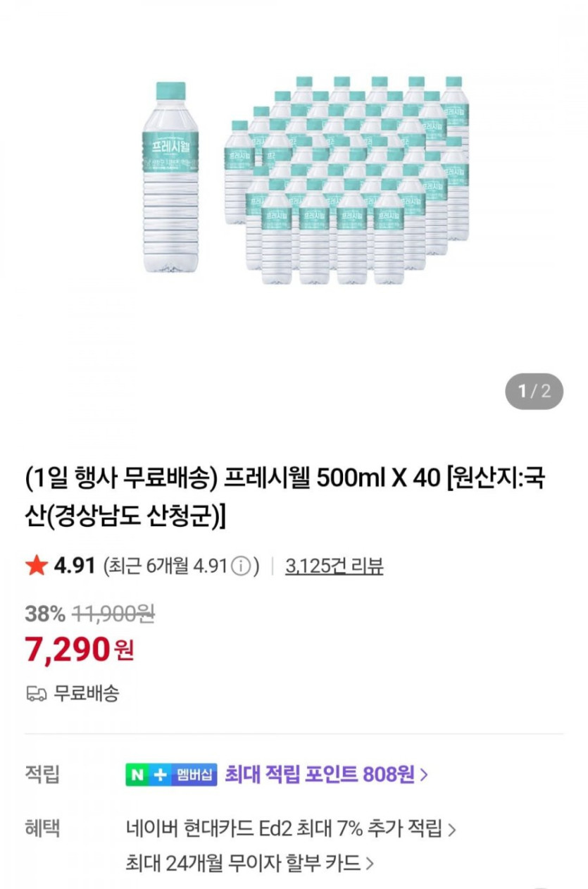The image size is (588, 889).
Task: Click the 38% discount rate
Action: [44, 614]
